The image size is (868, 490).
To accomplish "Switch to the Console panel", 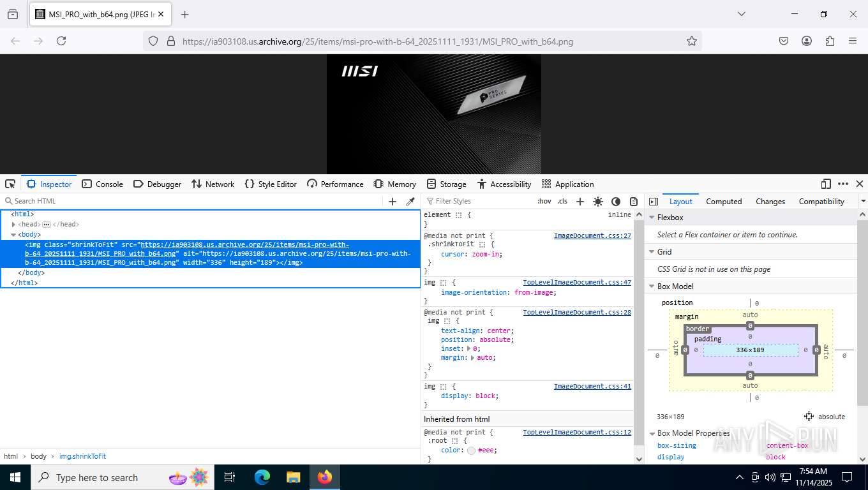I will click(x=102, y=184).
